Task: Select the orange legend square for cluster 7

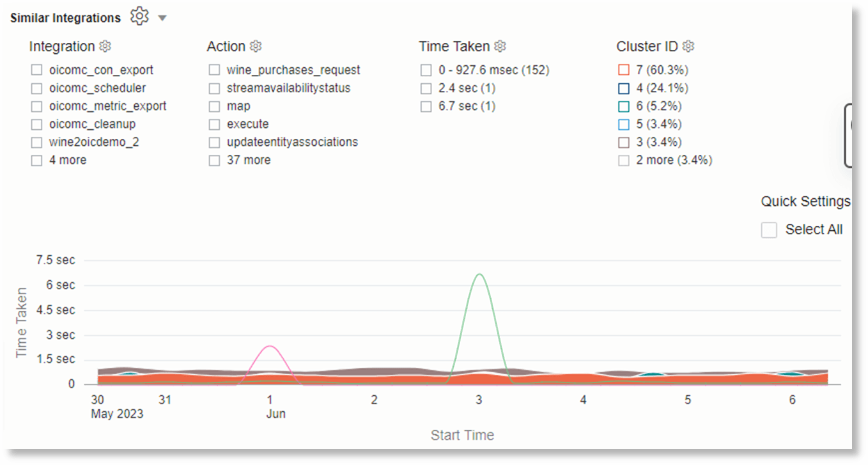Action: (623, 70)
